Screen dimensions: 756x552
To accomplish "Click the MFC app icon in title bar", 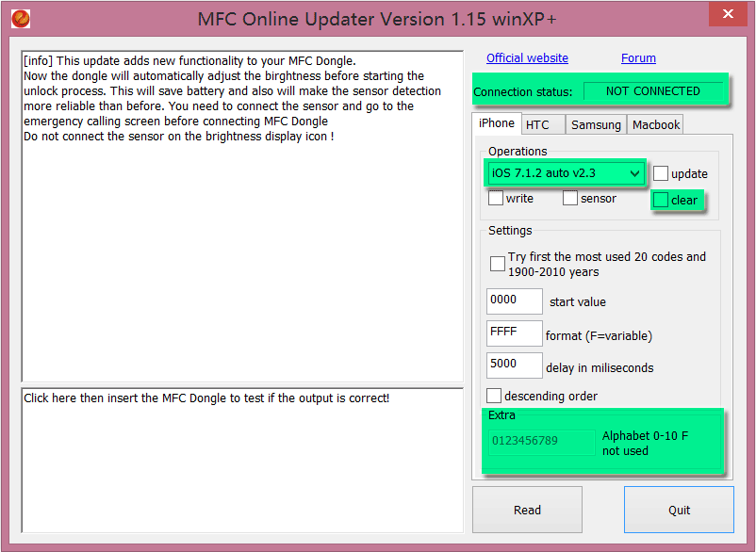I will point(21,18).
